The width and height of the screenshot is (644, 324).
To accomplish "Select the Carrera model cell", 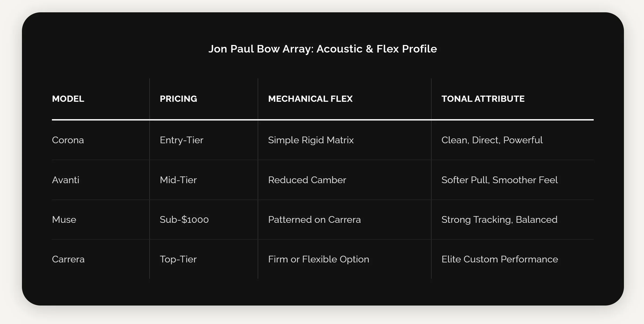I will [101, 259].
